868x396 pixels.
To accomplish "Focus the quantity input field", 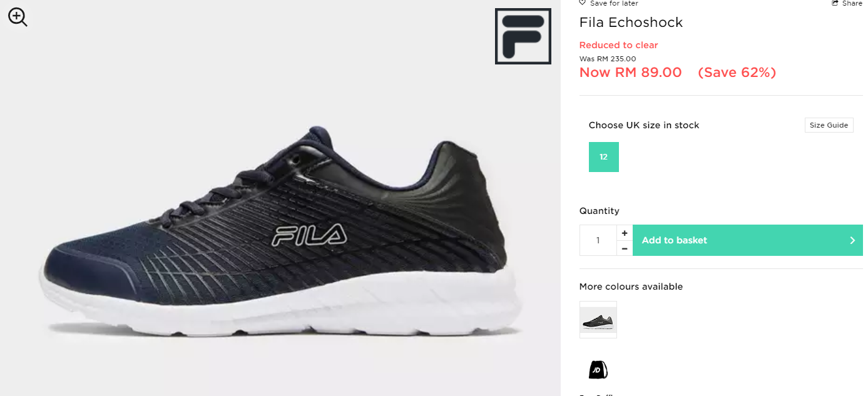I will [x=598, y=240].
